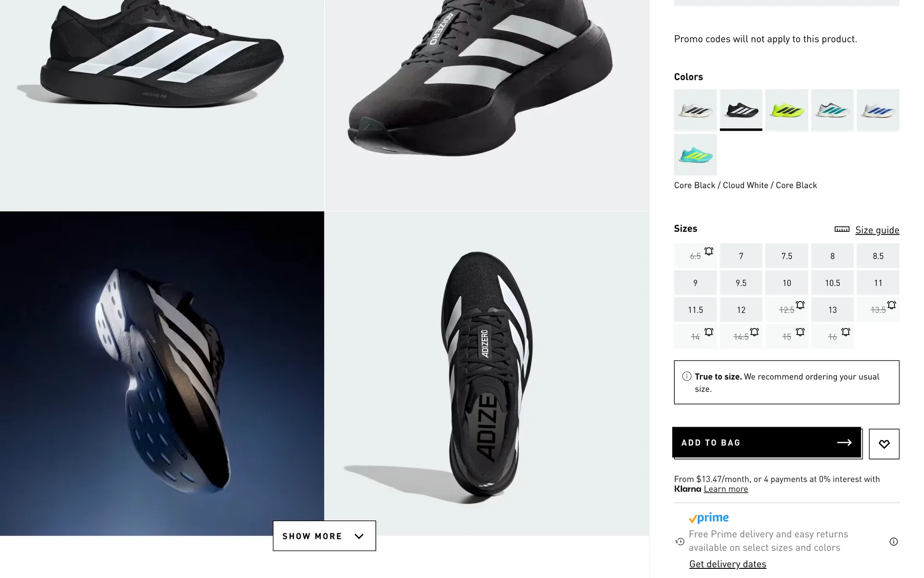Open the Size guide link
This screenshot has width=924, height=578.
(877, 230)
